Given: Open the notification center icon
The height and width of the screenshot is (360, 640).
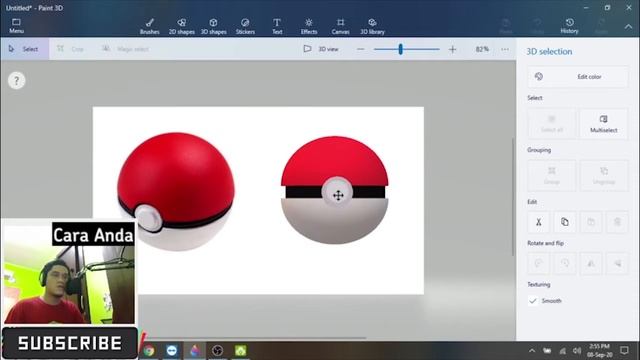Looking at the screenshot, I should (x=624, y=350).
